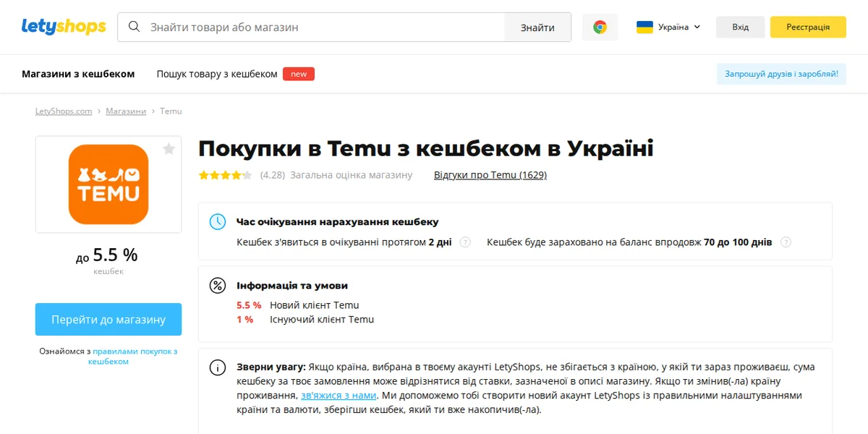
Task: Open the зв'яжися з нами link
Action: coord(339,396)
